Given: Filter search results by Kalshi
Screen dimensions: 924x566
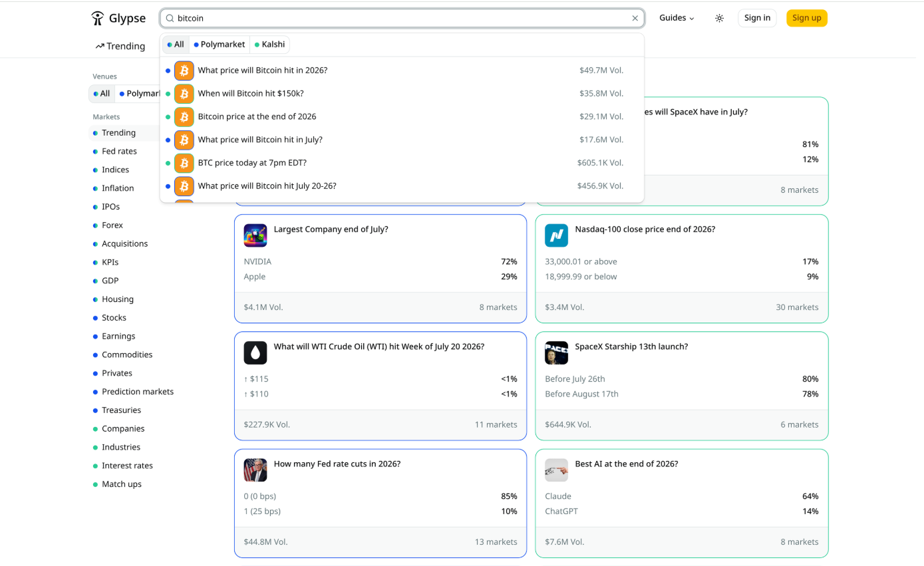Looking at the screenshot, I should tap(269, 45).
